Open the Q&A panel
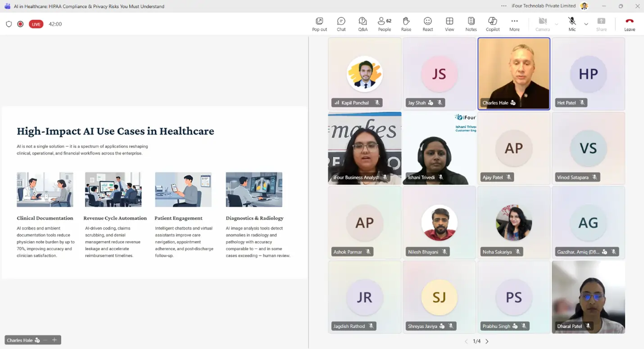644x349 pixels. pos(363,24)
